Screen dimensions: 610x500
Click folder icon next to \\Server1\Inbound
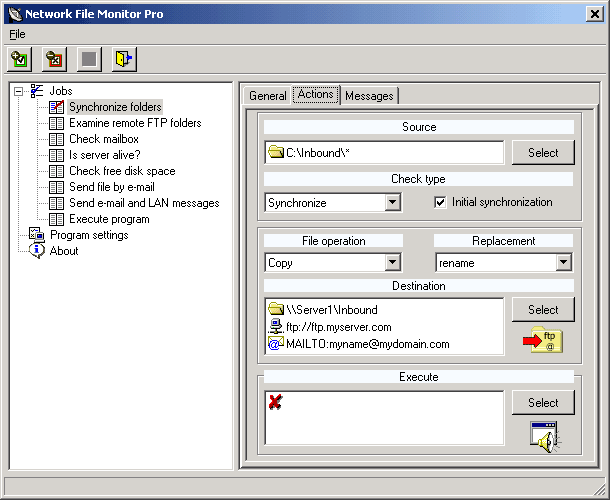click(276, 309)
